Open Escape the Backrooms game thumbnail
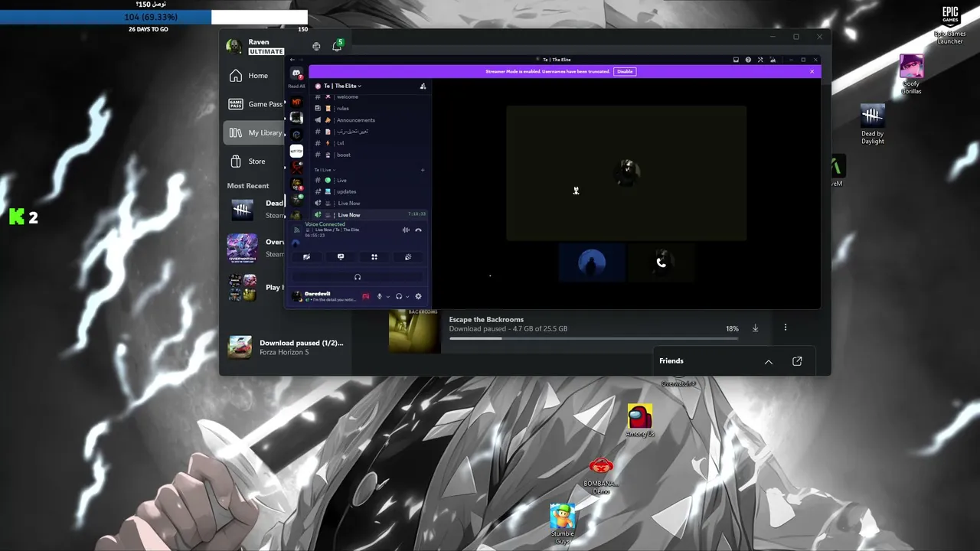The height and width of the screenshot is (551, 980). [x=415, y=331]
